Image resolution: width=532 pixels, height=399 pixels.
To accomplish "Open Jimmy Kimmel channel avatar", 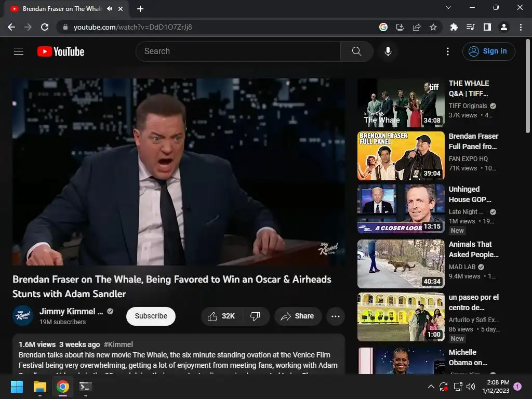I will [23, 316].
